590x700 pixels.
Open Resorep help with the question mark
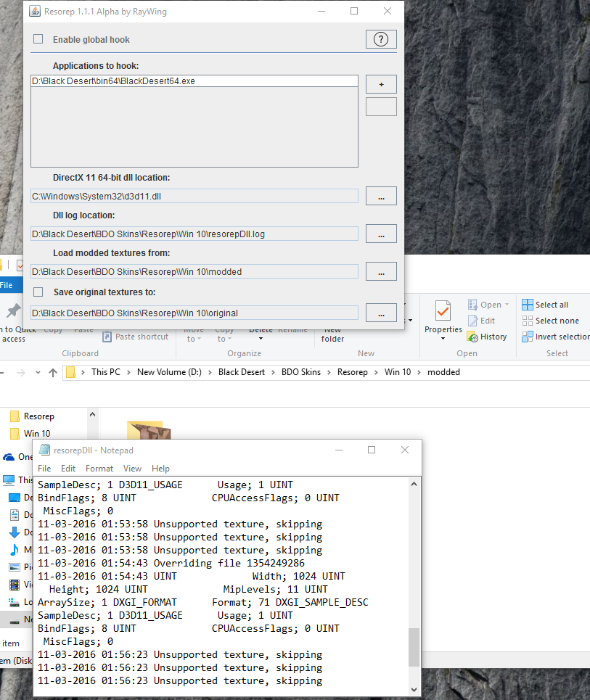pyautogui.click(x=380, y=40)
